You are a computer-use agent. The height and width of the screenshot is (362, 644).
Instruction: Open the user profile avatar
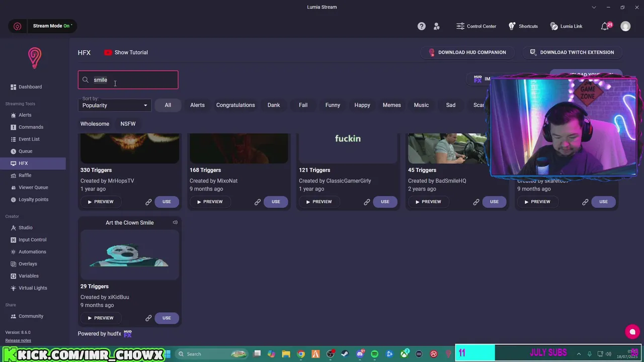625,26
